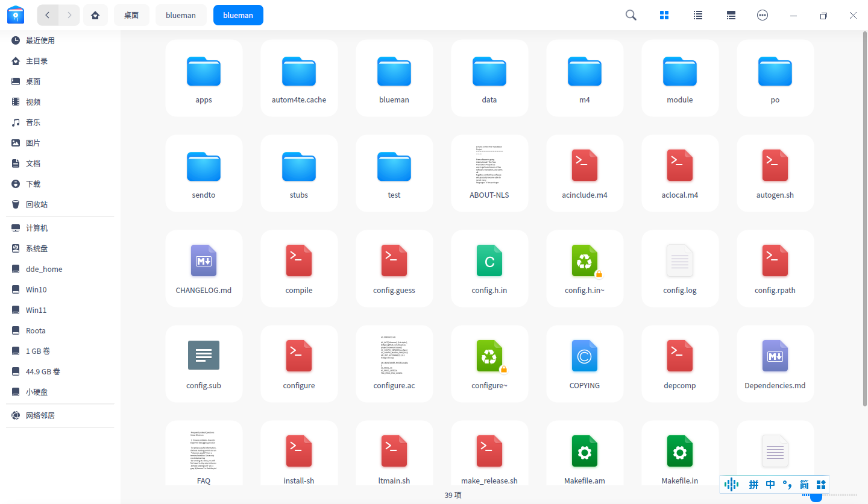Screen dimensions: 868x504
Task: Open 回收站 in the sidebar
Action: pos(37,204)
